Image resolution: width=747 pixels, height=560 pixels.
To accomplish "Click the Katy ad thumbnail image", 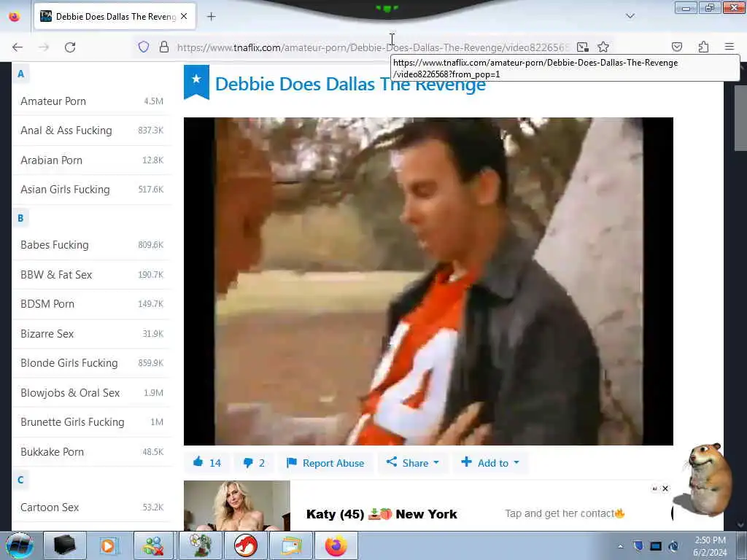I will 237,506.
